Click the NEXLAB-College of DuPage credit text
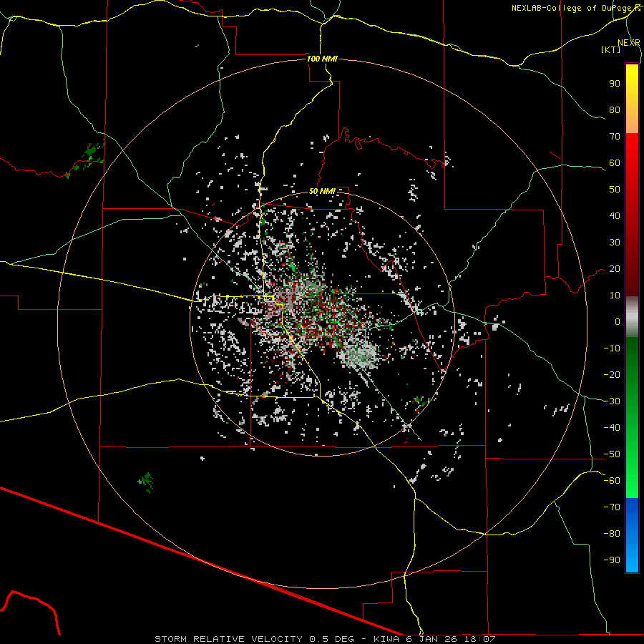Image resolution: width=644 pixels, height=644 pixels. tap(575, 8)
